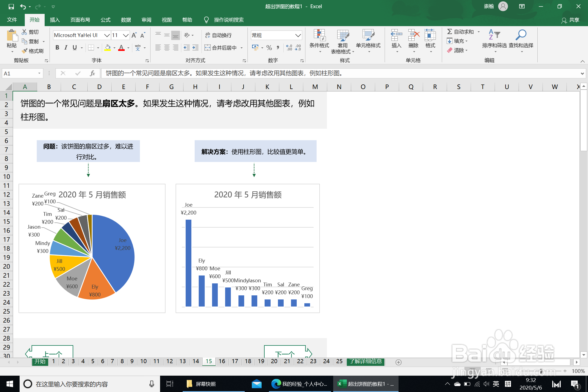Toggle italic formatting
588x392 pixels.
[66, 48]
